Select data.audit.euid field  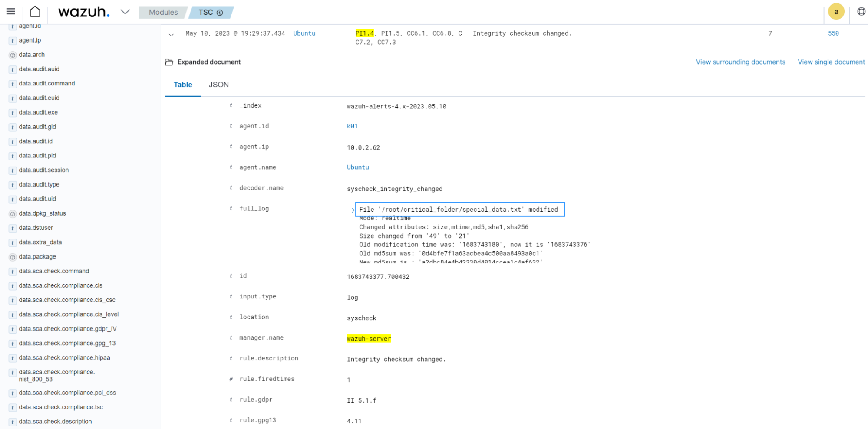pos(39,98)
